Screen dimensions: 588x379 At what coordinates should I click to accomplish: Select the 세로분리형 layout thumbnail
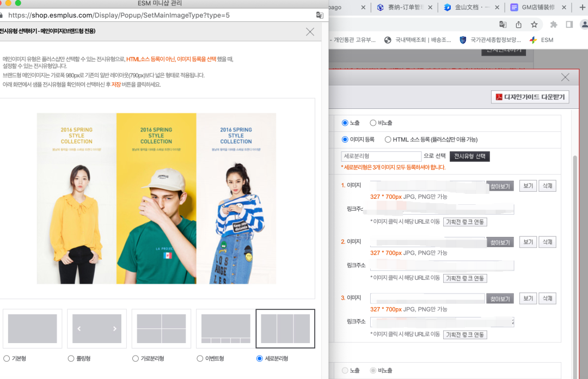tap(285, 328)
